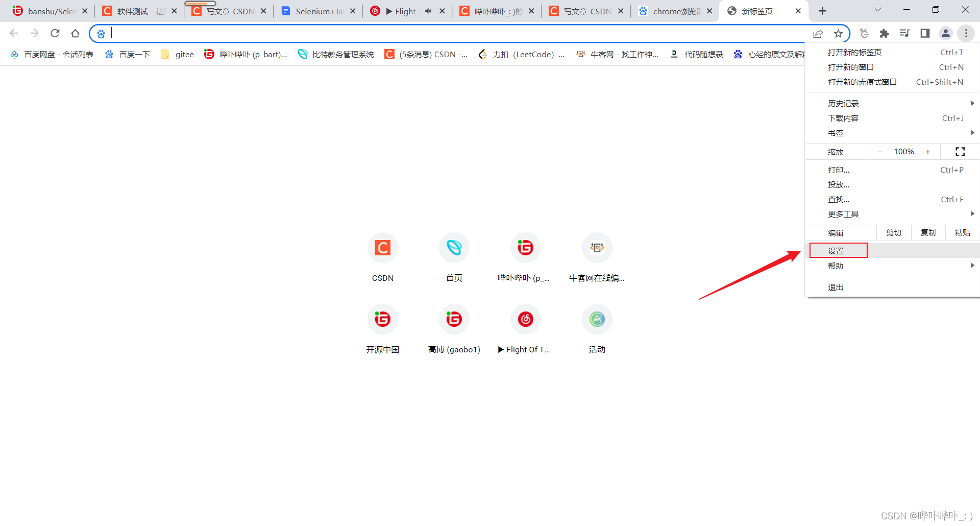
Task: Expand 帮助 submenu
Action: tap(892, 266)
